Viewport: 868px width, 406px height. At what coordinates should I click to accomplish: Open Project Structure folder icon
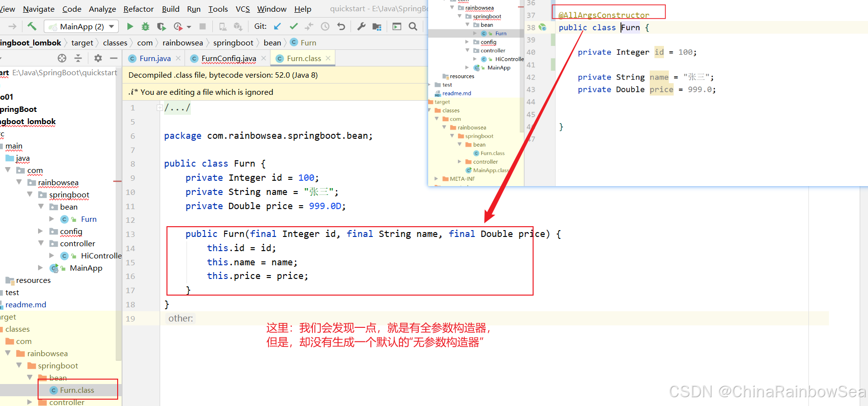[x=377, y=26]
